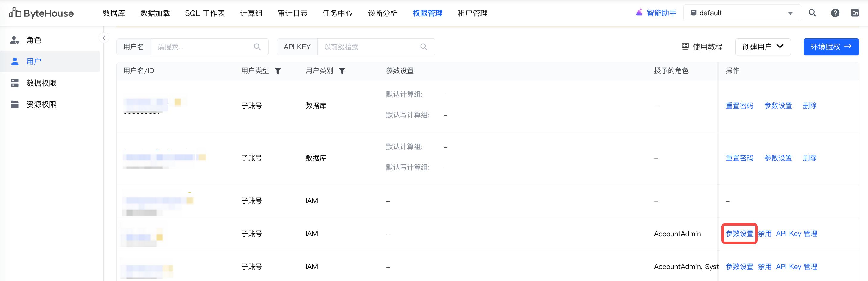Collapse the left sidebar with chevron

tap(104, 38)
